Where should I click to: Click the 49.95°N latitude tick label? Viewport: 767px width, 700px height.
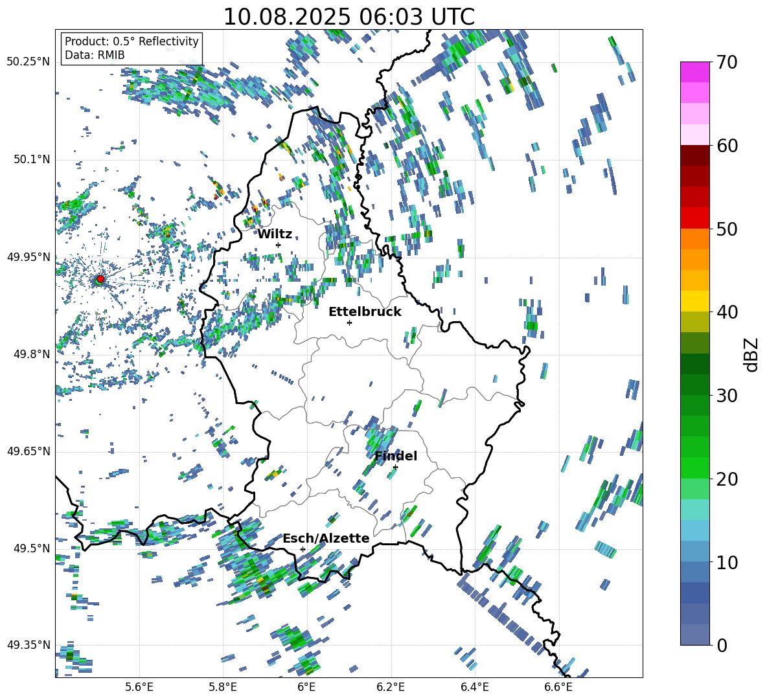coord(29,256)
